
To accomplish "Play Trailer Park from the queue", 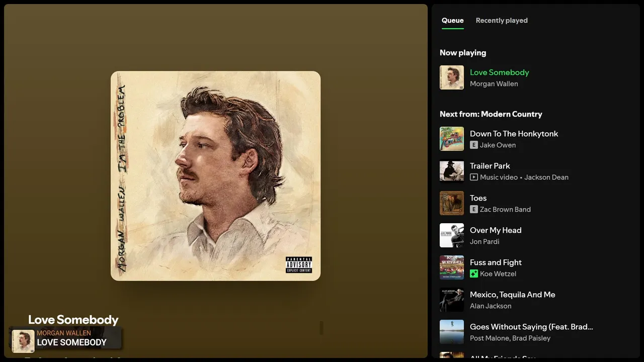I will coord(490,166).
